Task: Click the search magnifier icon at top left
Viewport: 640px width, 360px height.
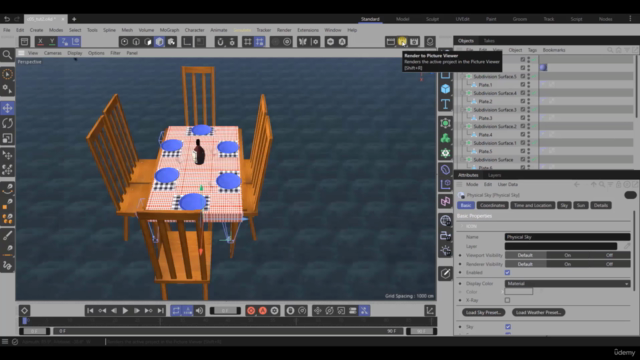Action: coord(7,55)
